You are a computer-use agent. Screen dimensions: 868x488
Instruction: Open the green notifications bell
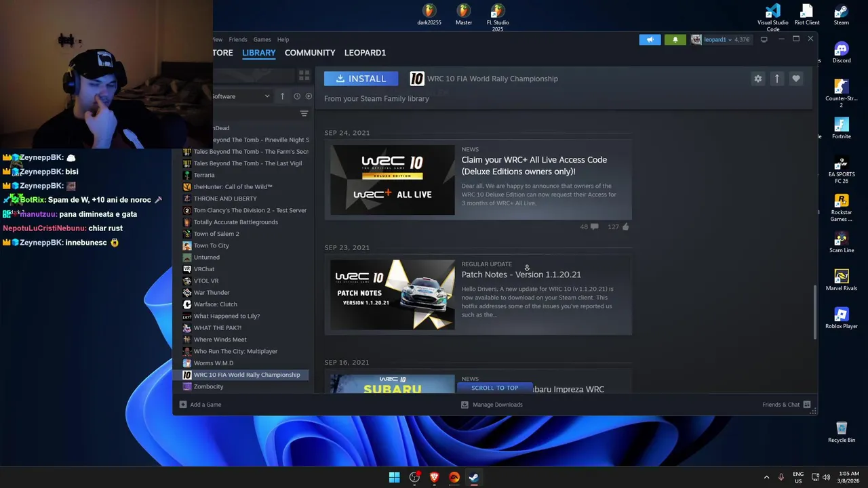(x=675, y=39)
